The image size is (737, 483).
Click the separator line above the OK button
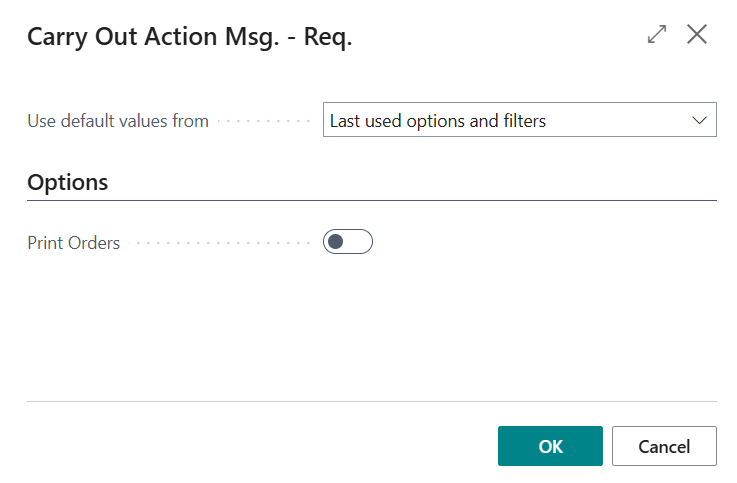pos(372,402)
